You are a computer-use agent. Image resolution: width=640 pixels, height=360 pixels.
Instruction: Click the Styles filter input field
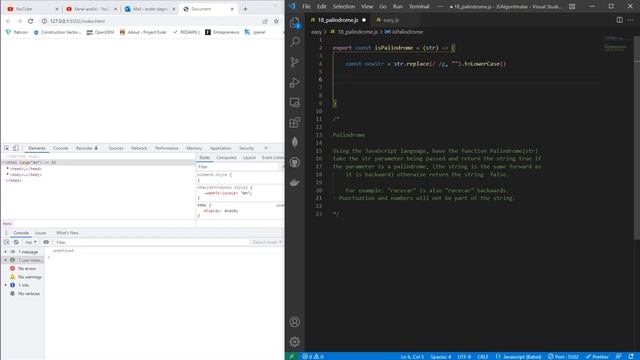pyautogui.click(x=239, y=167)
